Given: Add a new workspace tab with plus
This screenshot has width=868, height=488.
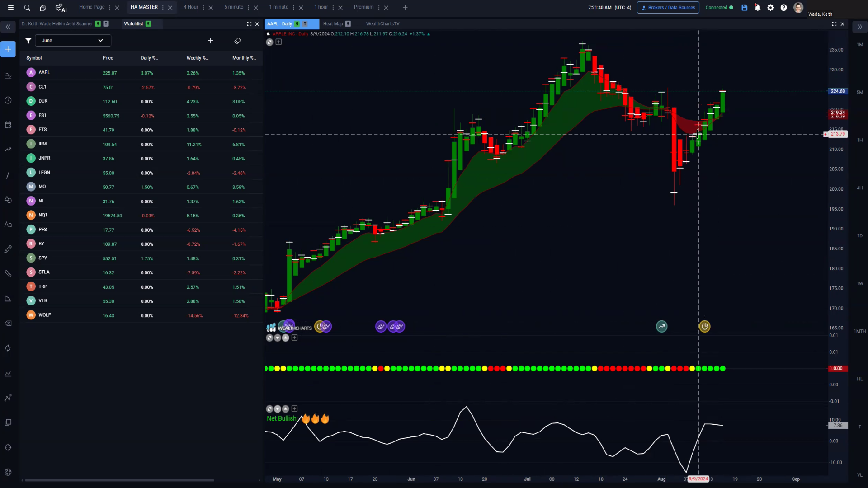Looking at the screenshot, I should pyautogui.click(x=405, y=8).
